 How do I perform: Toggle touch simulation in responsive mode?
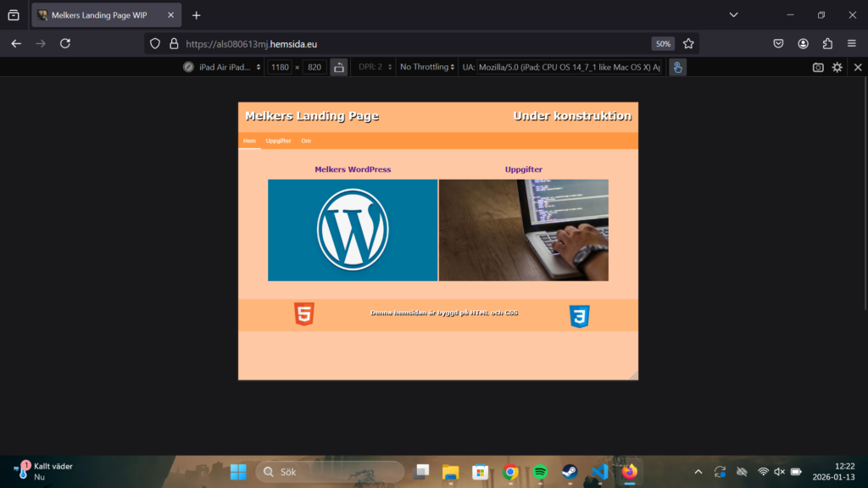tap(677, 67)
